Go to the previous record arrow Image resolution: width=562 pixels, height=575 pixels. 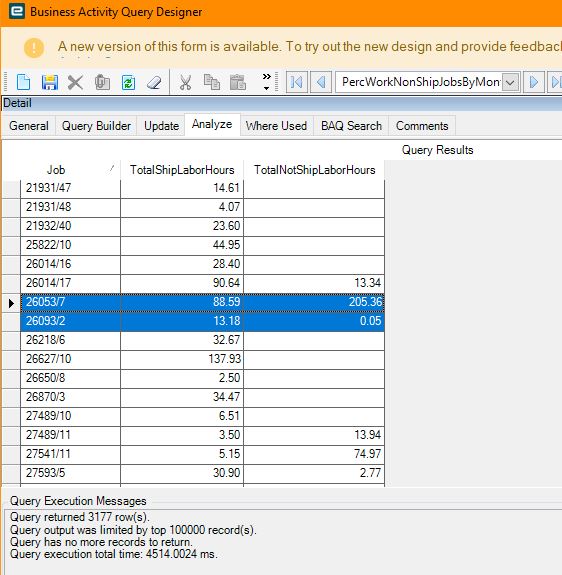(x=321, y=82)
